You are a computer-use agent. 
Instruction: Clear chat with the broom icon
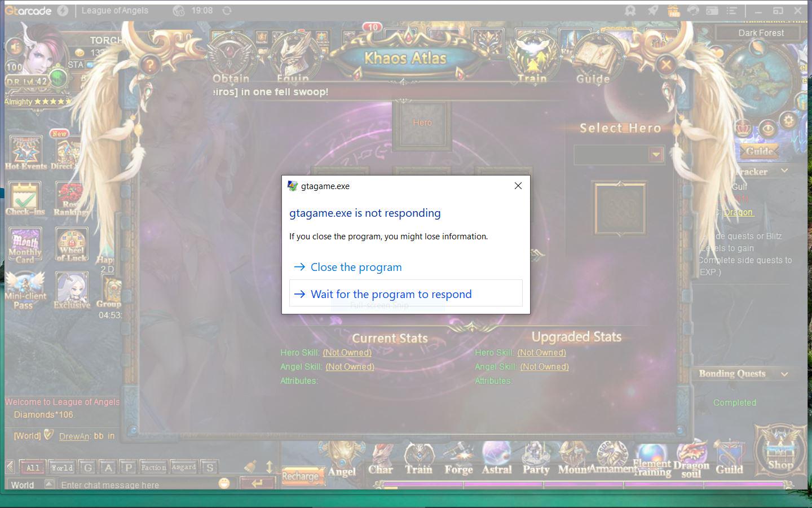pos(251,466)
